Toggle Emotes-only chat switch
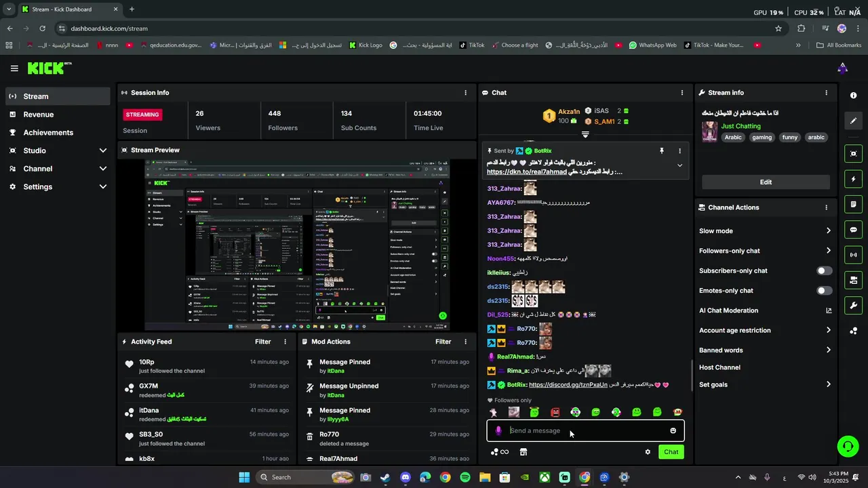 click(824, 291)
